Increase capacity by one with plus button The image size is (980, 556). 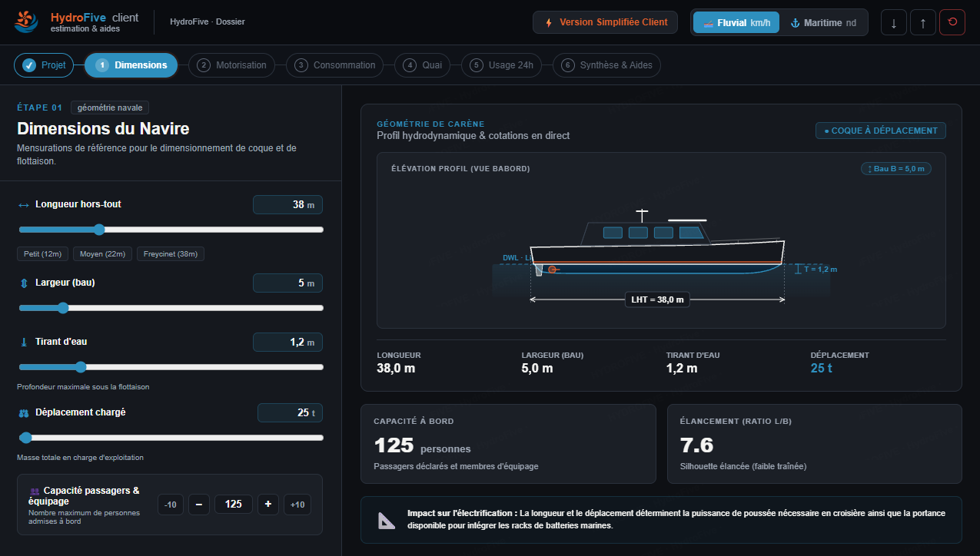click(x=268, y=505)
